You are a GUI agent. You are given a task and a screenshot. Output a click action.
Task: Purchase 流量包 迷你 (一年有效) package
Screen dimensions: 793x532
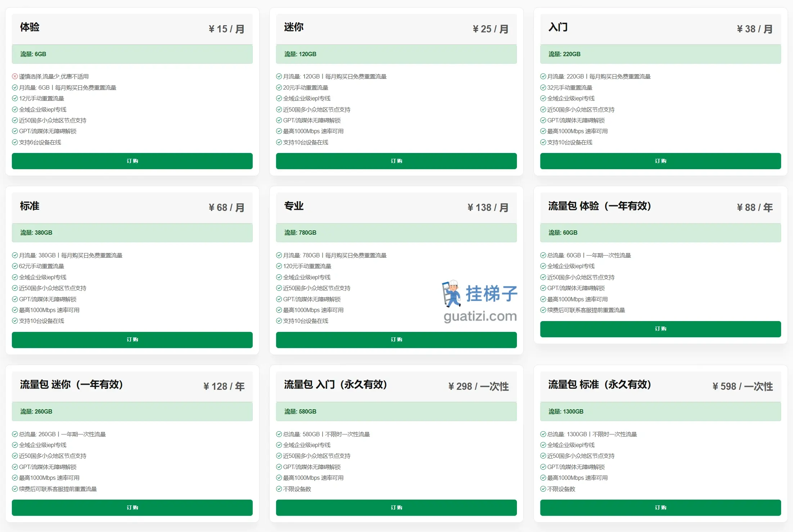tap(132, 507)
